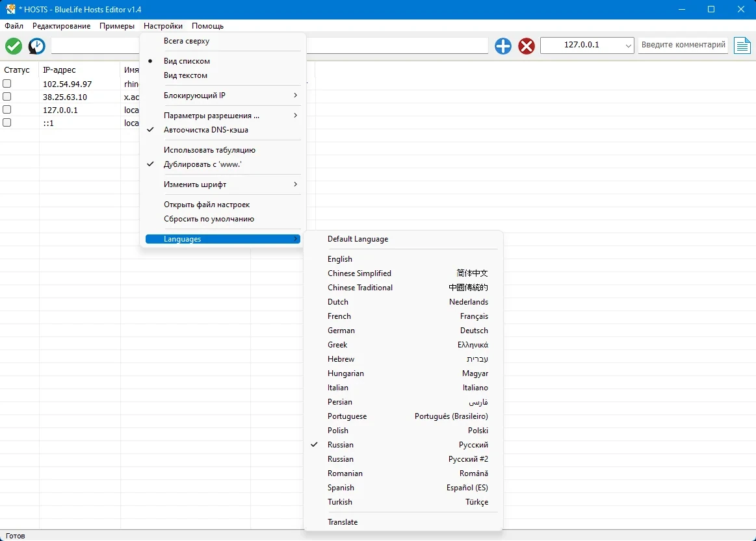The height and width of the screenshot is (541, 756).
Task: Select Dutch (Nederlands) language
Action: 403,302
